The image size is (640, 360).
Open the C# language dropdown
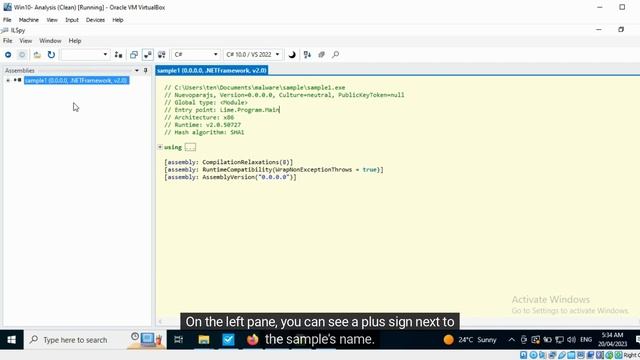click(196, 55)
